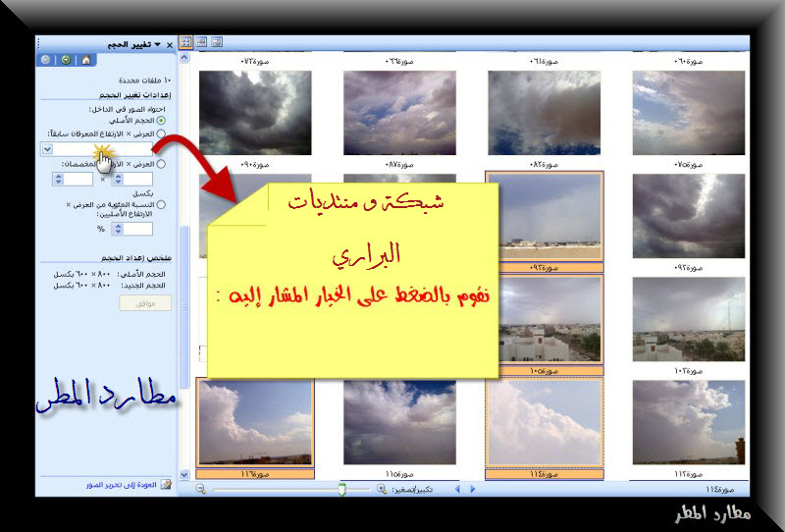Open the predefined sizes dropdown

(x=47, y=149)
